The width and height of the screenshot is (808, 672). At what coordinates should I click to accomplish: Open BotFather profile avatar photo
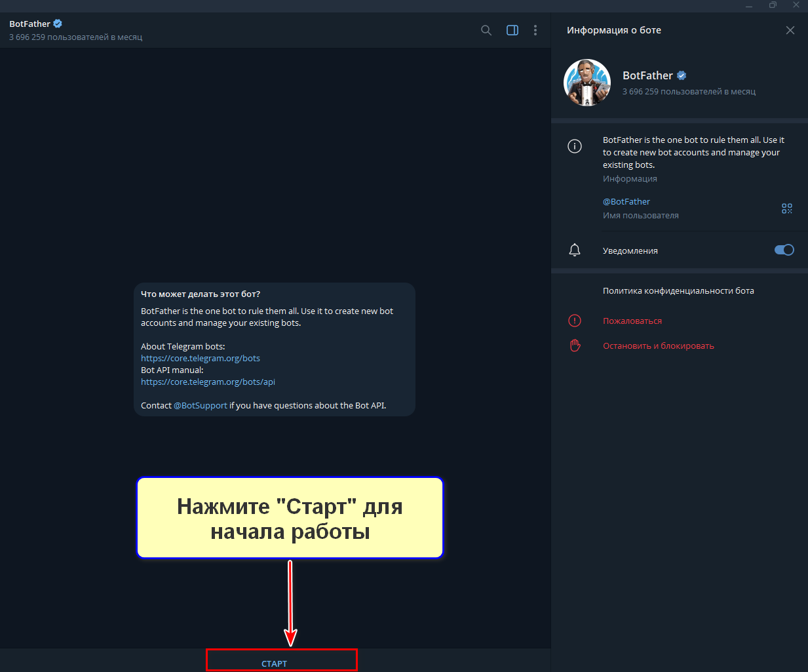(x=587, y=83)
